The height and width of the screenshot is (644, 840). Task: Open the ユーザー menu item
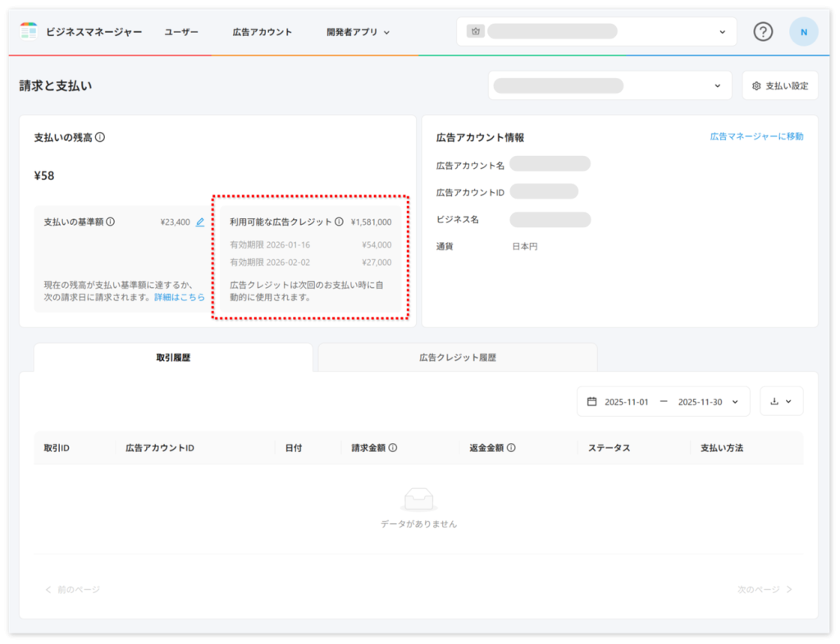(x=181, y=32)
